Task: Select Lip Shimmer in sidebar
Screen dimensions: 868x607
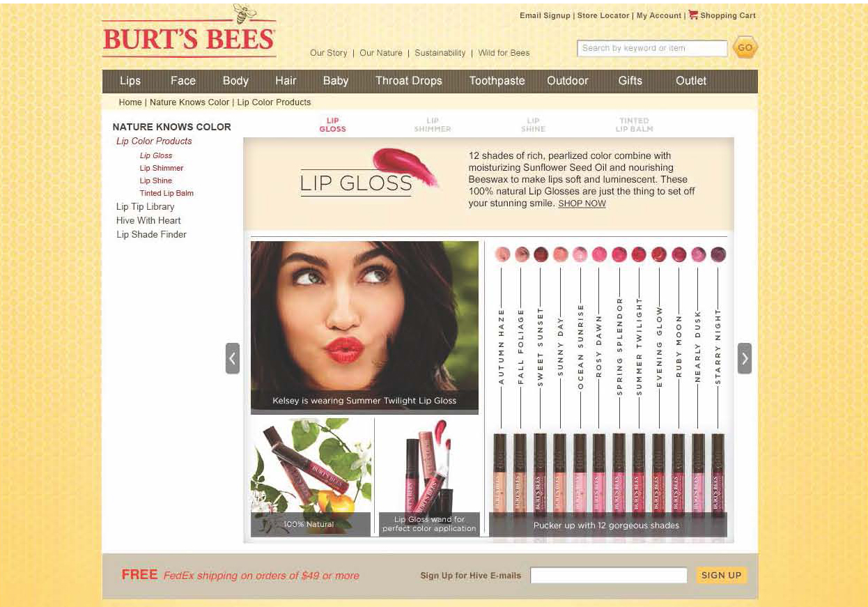Action: click(162, 169)
